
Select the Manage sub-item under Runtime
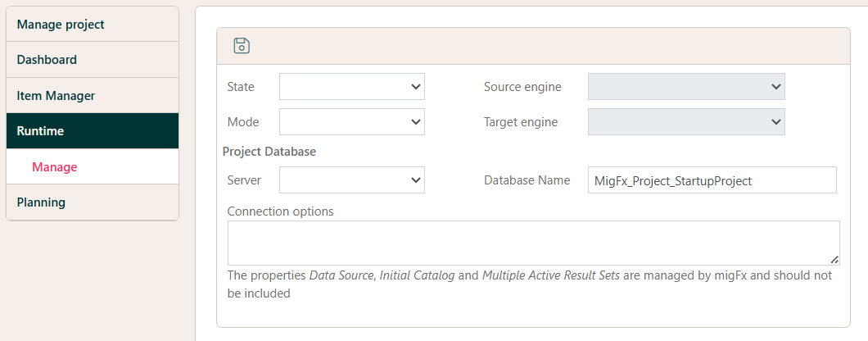(55, 167)
